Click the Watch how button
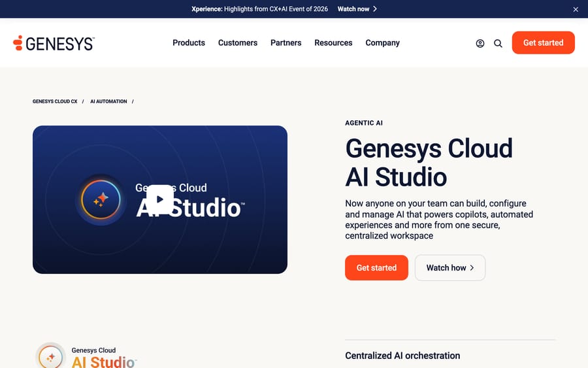588x368 pixels. point(450,268)
